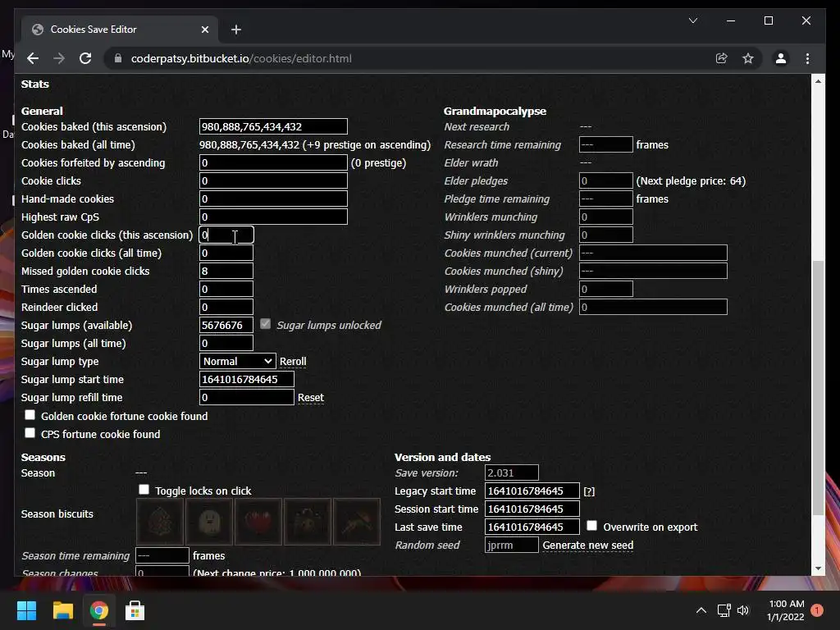This screenshot has height=630, width=840.
Task: Click Elder pledges input field
Action: click(x=606, y=180)
